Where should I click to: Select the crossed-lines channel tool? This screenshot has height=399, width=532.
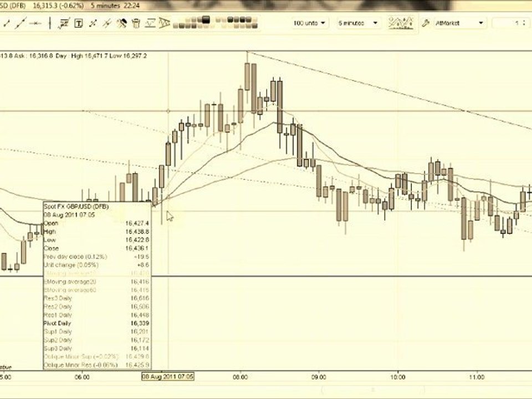(107, 23)
